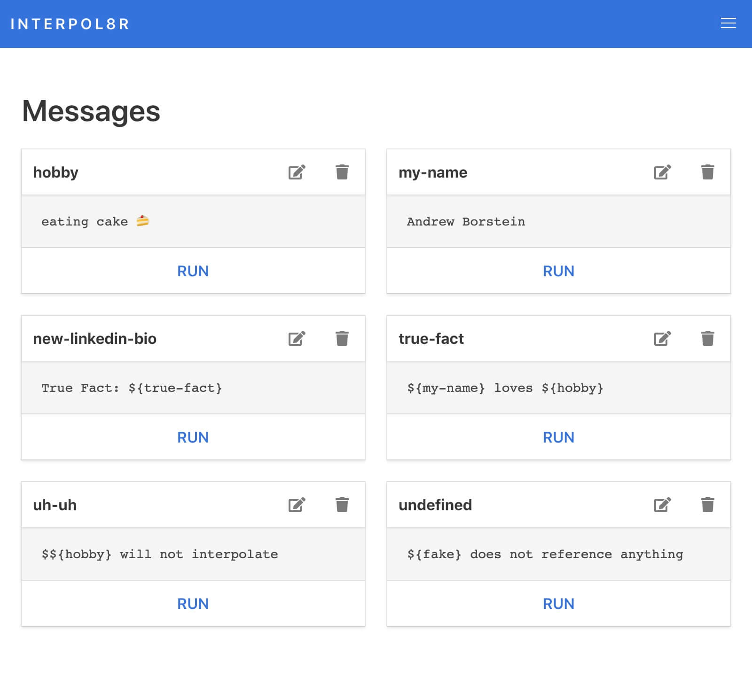Delete the undefined message
The height and width of the screenshot is (700, 752).
click(707, 505)
